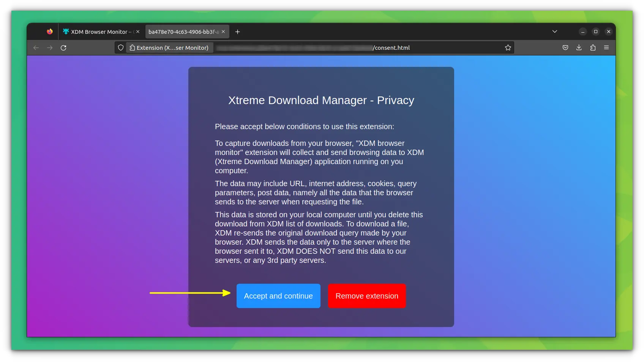This screenshot has width=644, height=362.
Task: Close the Firefox window
Action: 609,32
